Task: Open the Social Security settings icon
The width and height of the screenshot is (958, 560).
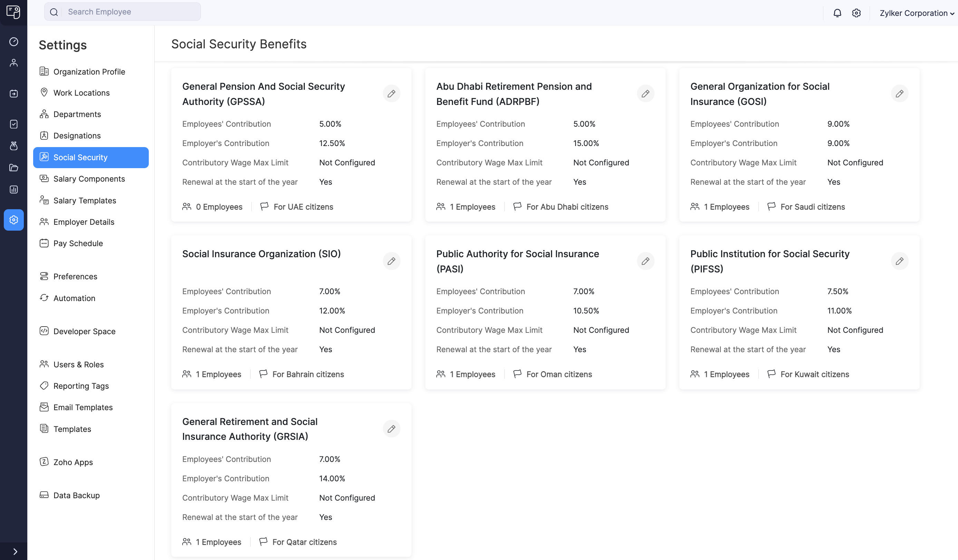Action: 45,157
